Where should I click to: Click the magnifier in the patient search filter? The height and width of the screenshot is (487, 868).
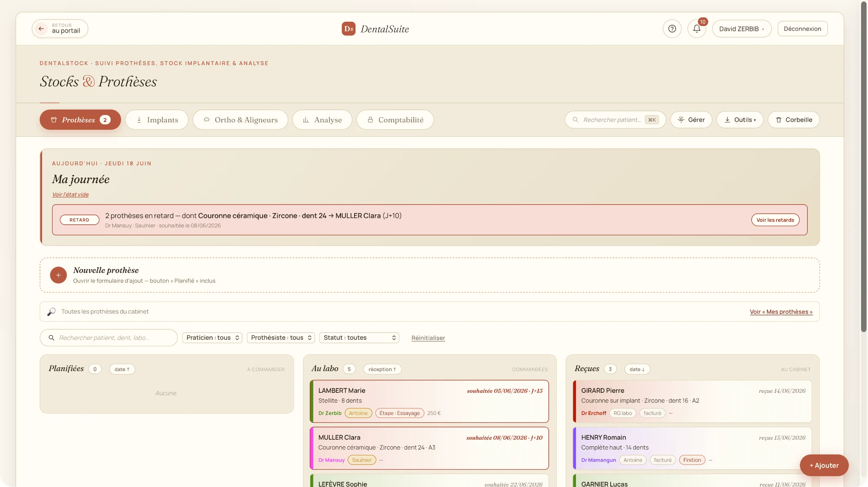point(52,338)
